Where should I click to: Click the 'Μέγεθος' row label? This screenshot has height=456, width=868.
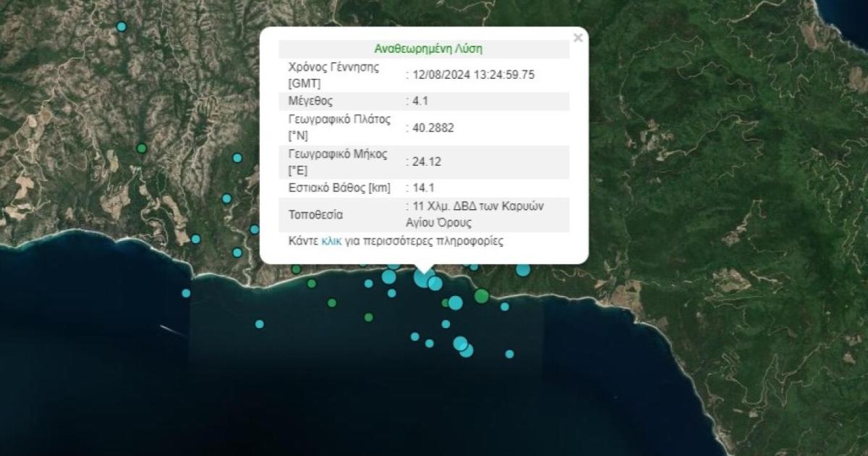point(310,101)
